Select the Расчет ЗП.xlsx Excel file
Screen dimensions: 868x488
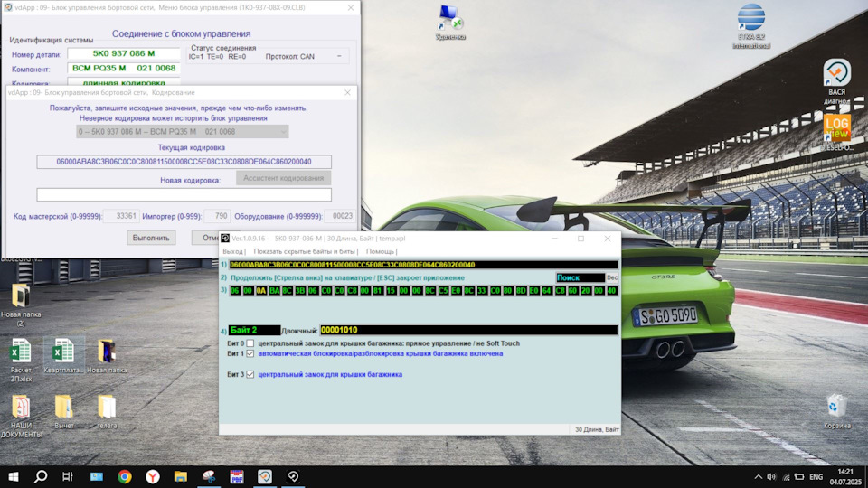(x=21, y=361)
